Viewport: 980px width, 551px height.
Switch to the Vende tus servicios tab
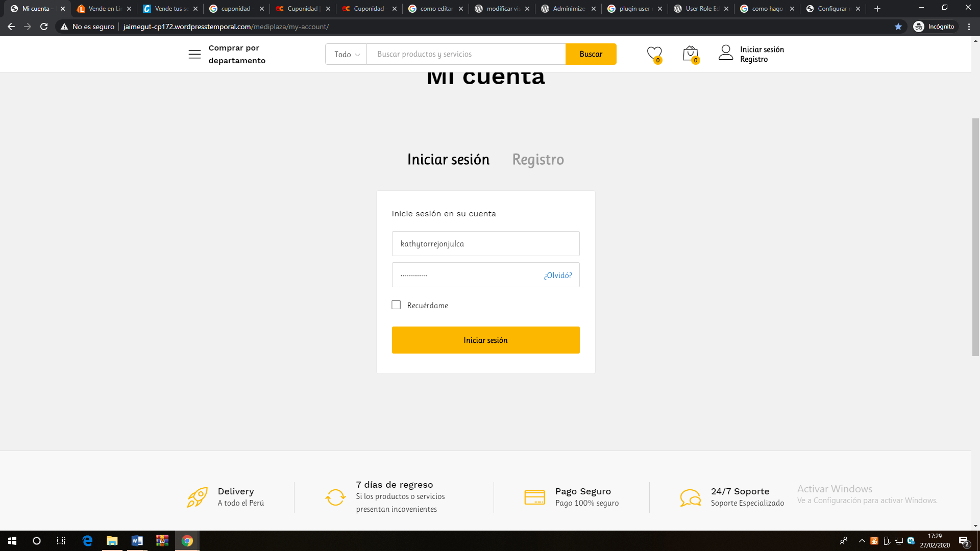170,9
